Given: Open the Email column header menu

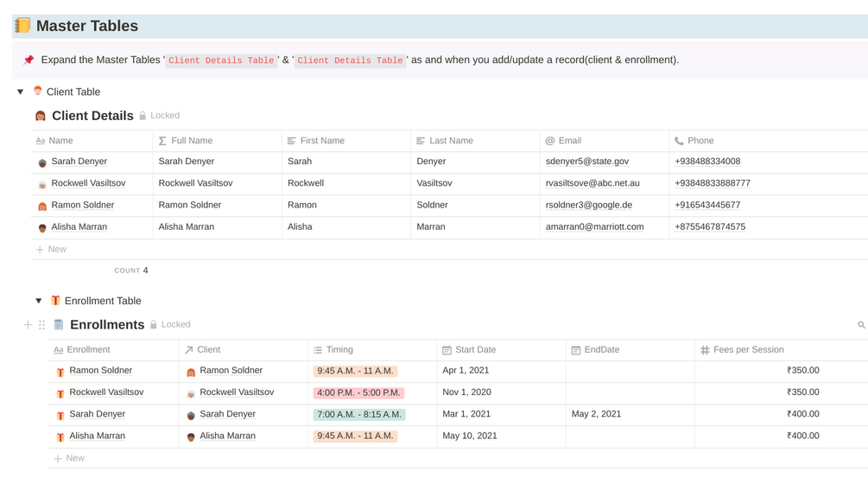Looking at the screenshot, I should click(604, 141).
